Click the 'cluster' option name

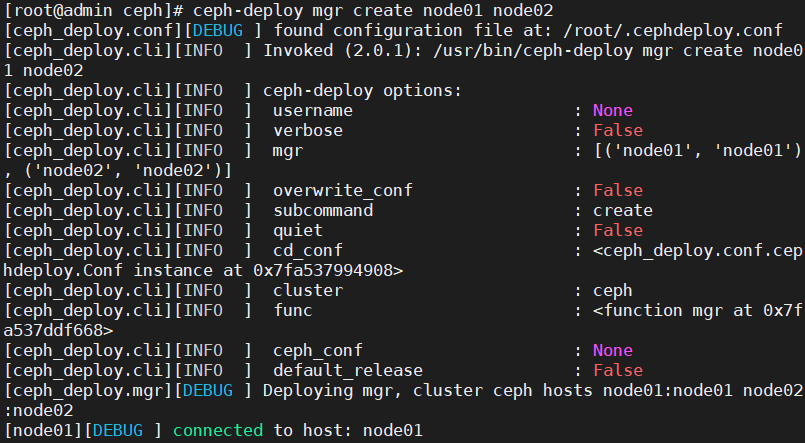click(x=308, y=291)
